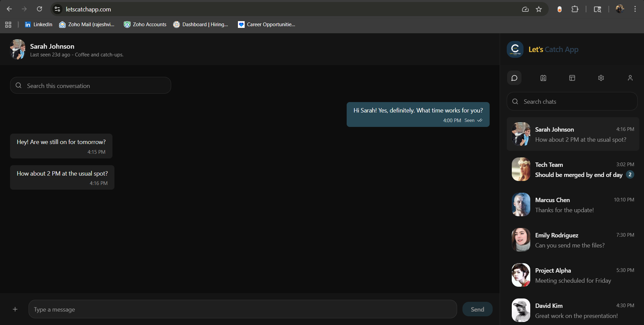The width and height of the screenshot is (644, 325).
Task: Bookmark this page with the star icon
Action: point(539,9)
